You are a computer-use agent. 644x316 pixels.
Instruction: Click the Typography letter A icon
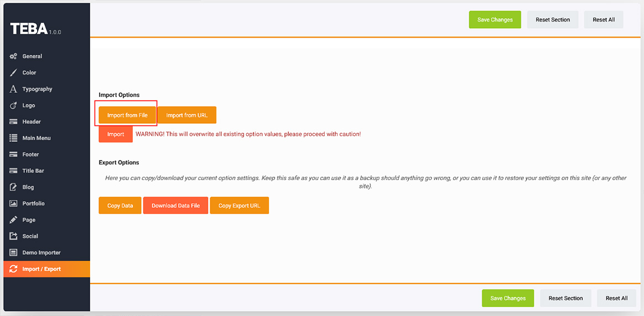pyautogui.click(x=13, y=89)
